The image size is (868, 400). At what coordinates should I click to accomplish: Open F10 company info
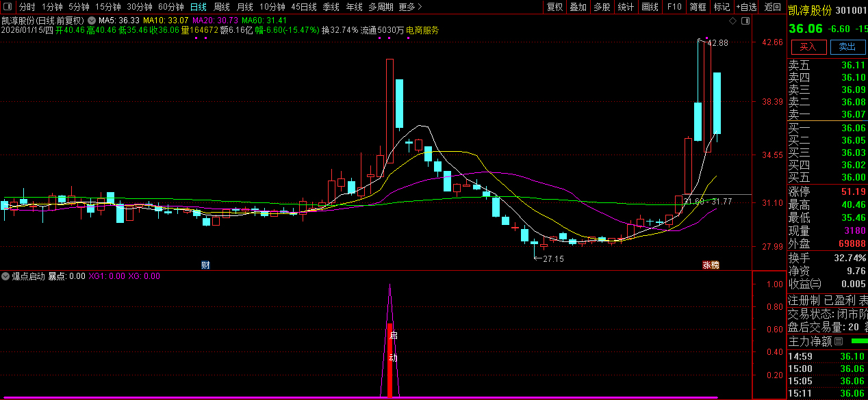point(674,7)
